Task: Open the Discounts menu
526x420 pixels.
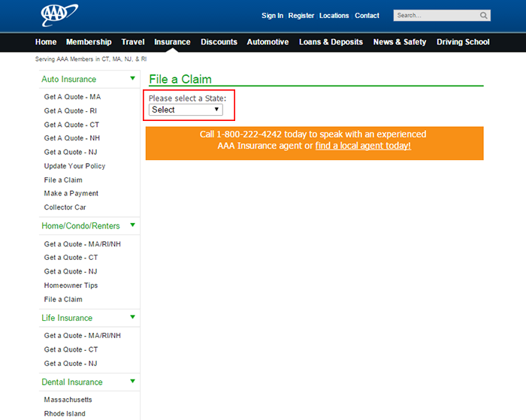Action: tap(219, 42)
